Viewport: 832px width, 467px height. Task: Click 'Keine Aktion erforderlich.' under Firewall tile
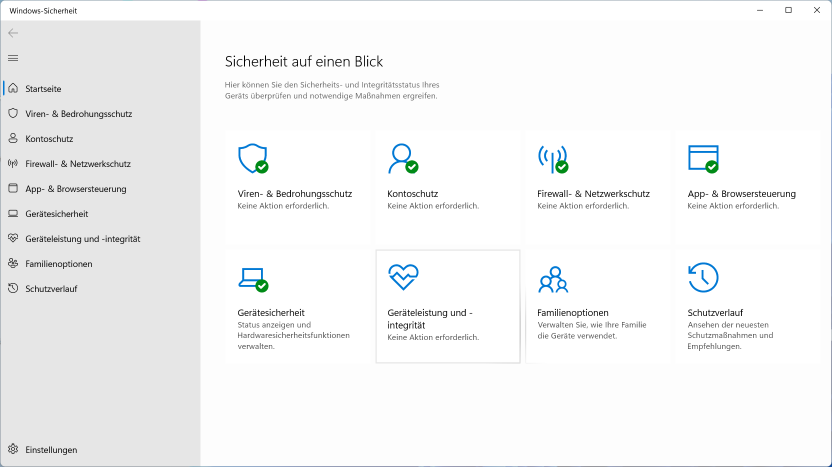583,206
